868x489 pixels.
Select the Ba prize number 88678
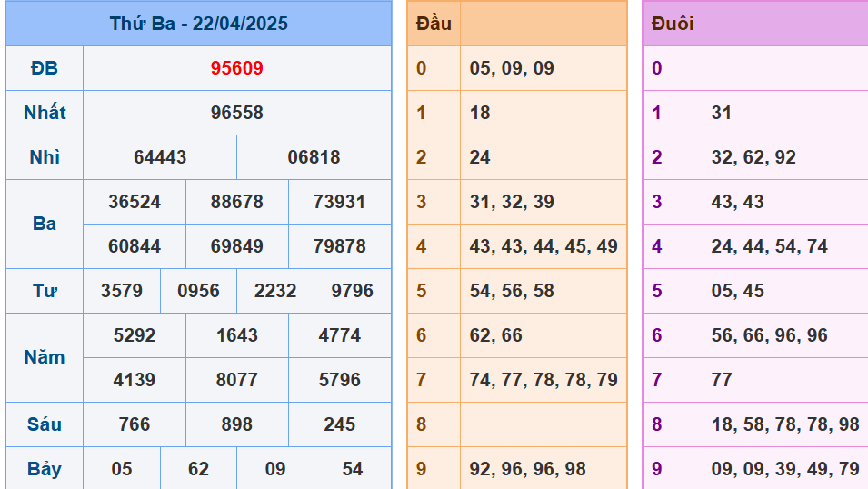(x=237, y=202)
